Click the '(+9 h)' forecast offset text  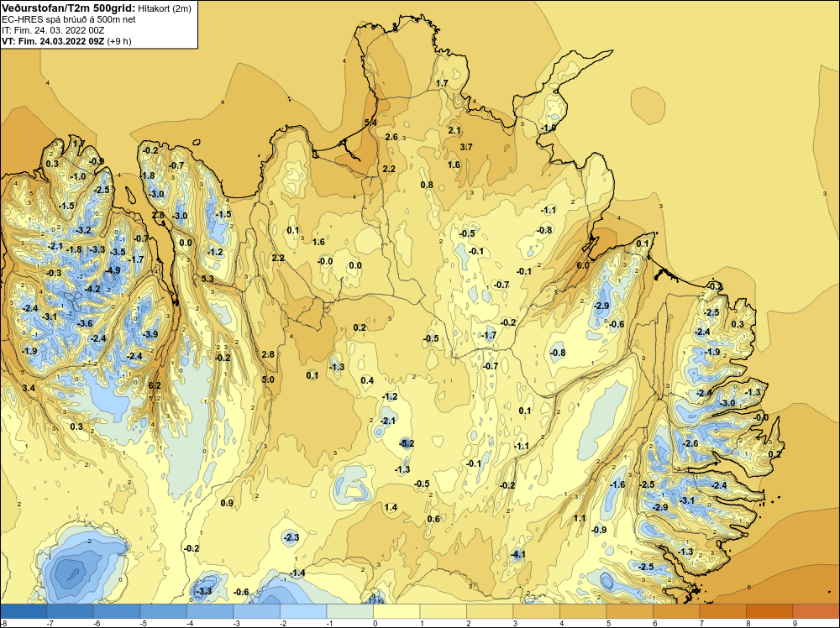click(119, 41)
